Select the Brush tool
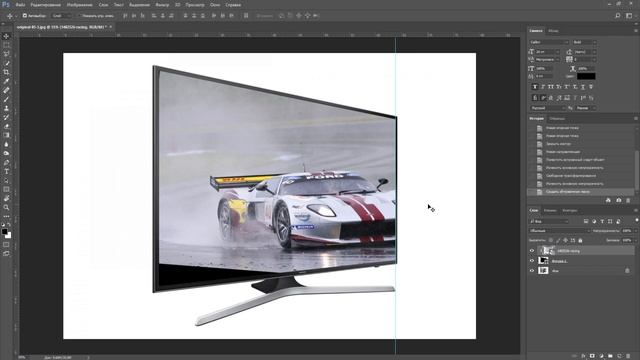Image resolution: width=640 pixels, height=360 pixels. click(x=6, y=99)
